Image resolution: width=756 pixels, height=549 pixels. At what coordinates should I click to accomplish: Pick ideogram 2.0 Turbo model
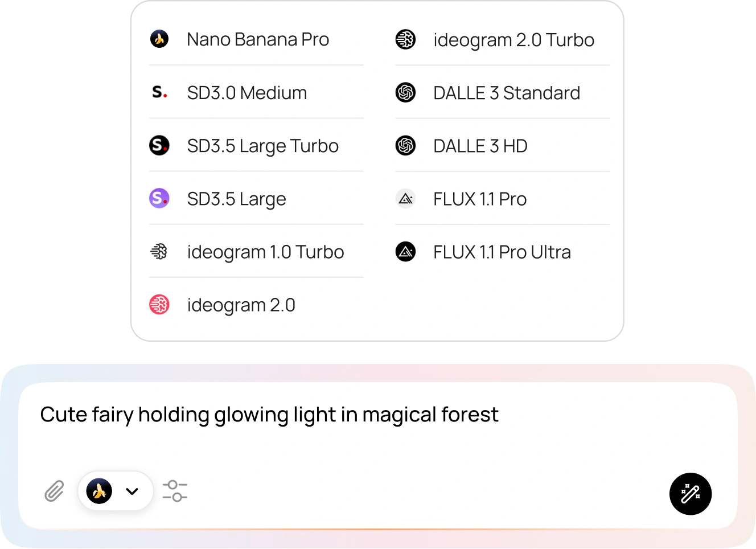pyautogui.click(x=513, y=40)
